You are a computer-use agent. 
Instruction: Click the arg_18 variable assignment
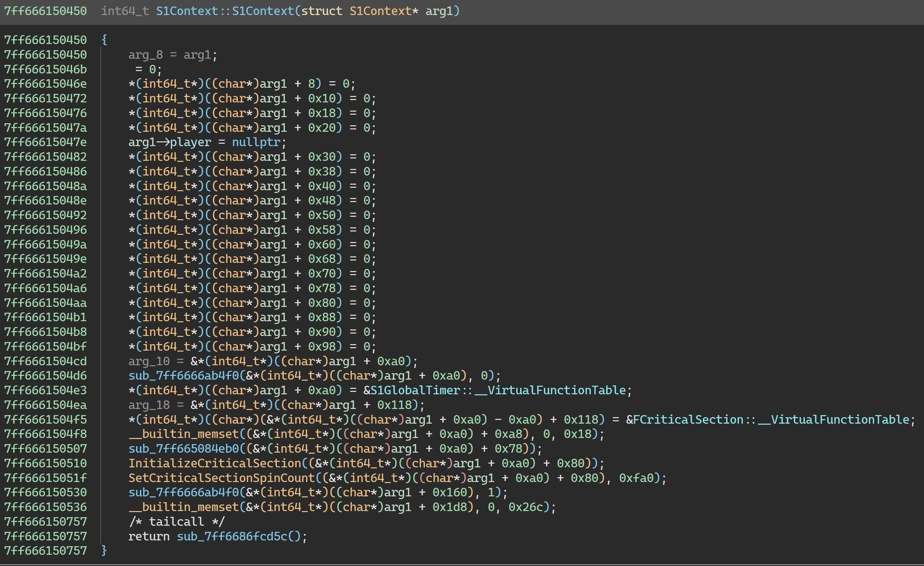tap(149, 405)
